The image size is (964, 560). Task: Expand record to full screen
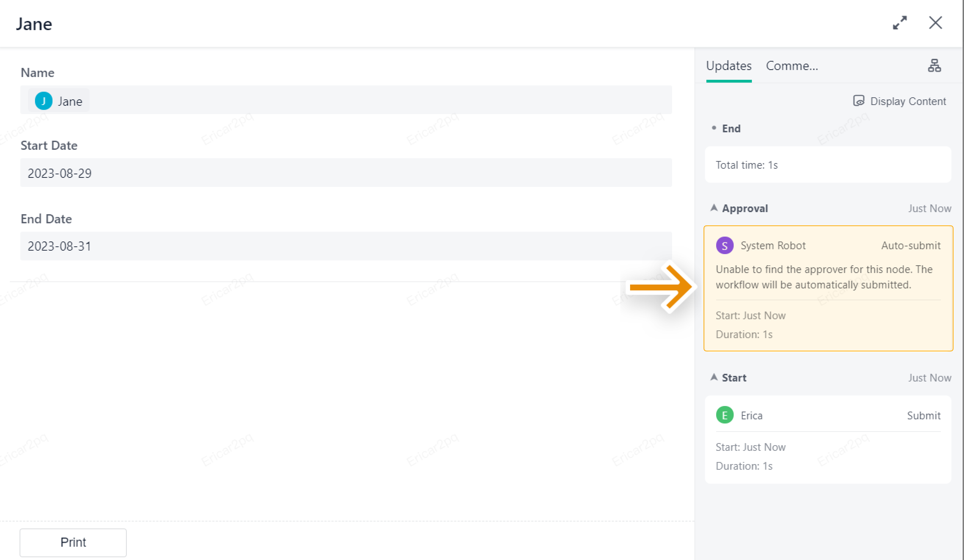point(900,23)
